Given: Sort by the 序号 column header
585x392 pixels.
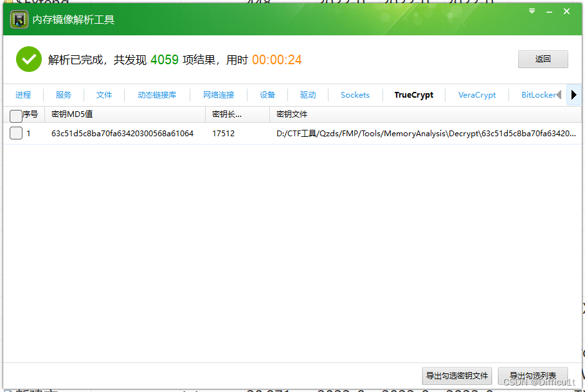Looking at the screenshot, I should pos(30,114).
